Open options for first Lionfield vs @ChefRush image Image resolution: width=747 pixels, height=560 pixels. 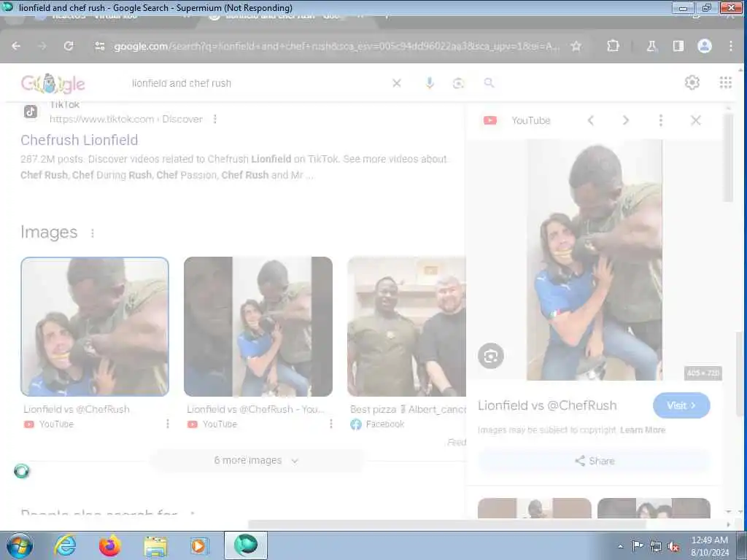[168, 424]
